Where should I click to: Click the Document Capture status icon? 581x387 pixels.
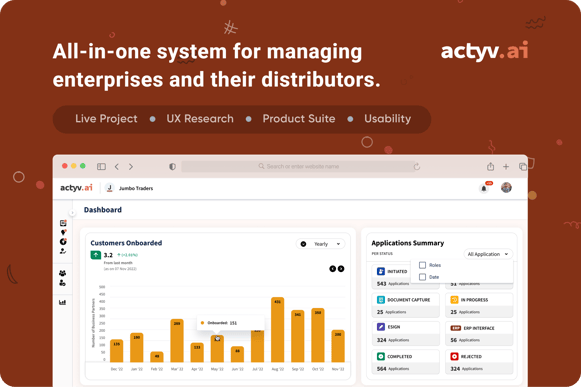381,300
